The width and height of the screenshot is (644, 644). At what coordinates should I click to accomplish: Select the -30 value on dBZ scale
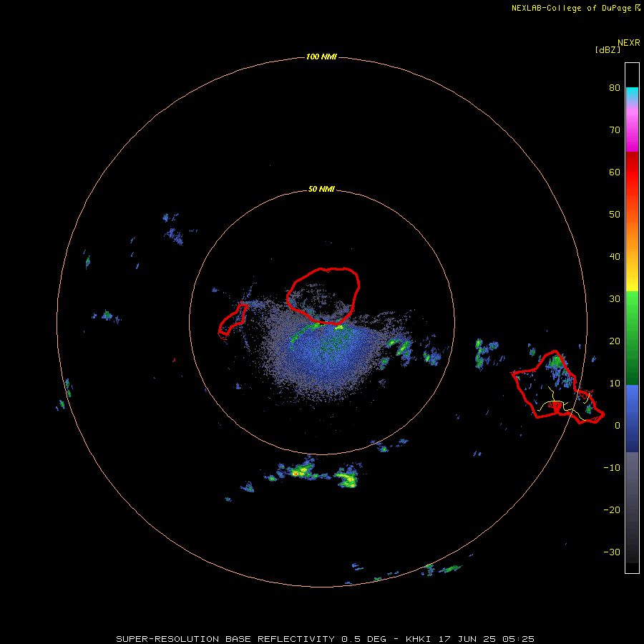point(612,552)
